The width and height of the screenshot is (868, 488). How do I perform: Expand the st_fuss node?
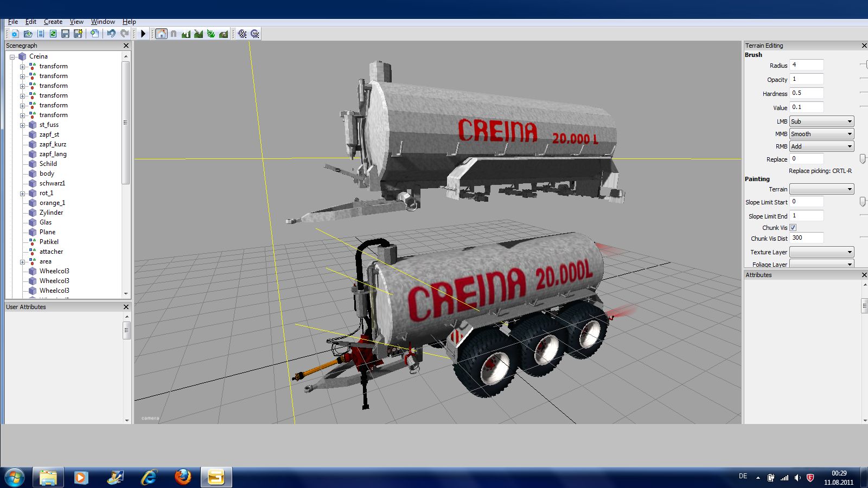point(23,125)
